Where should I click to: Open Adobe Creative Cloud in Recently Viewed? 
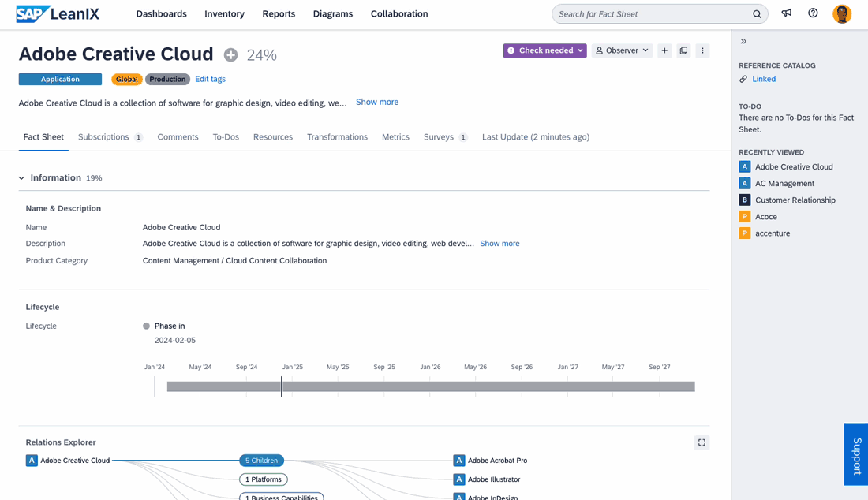pos(794,166)
